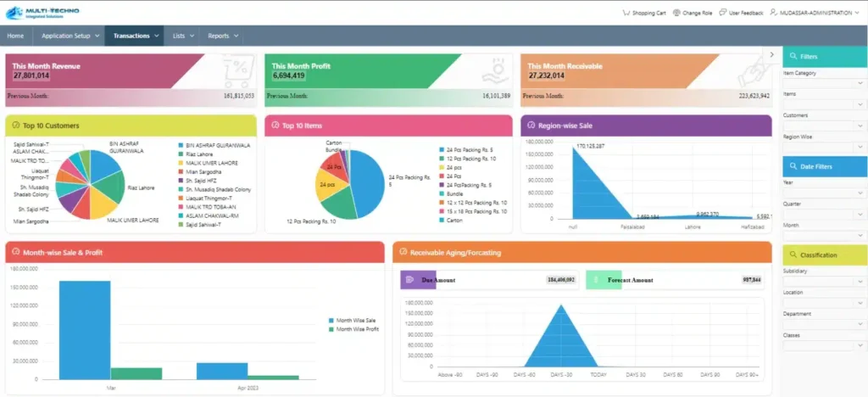
Task: Click the magnifier icon in Filters header
Action: click(x=792, y=56)
